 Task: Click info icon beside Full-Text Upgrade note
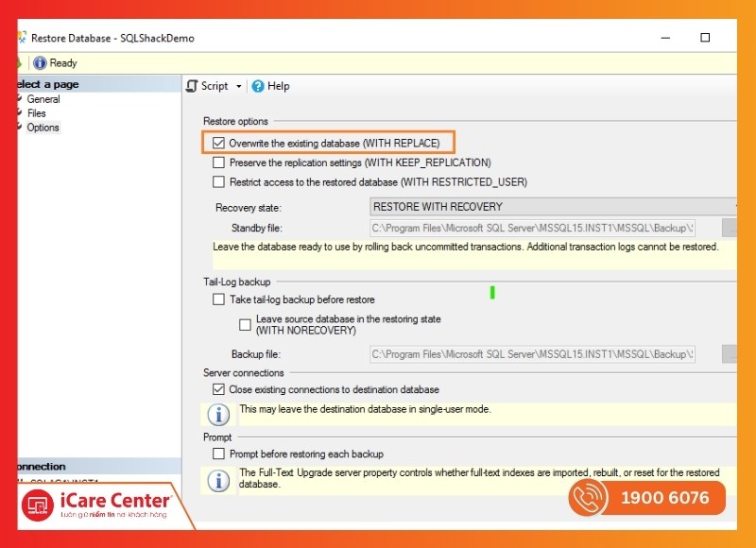click(218, 480)
